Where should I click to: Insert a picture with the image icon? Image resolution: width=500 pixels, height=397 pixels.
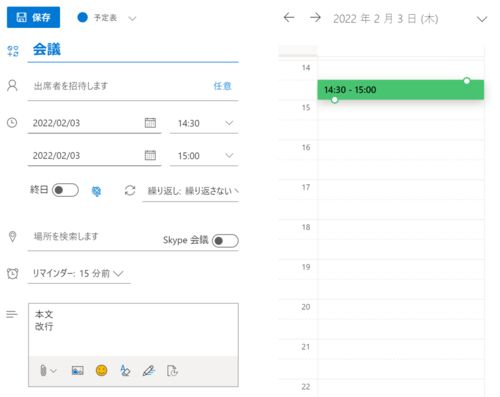(77, 370)
